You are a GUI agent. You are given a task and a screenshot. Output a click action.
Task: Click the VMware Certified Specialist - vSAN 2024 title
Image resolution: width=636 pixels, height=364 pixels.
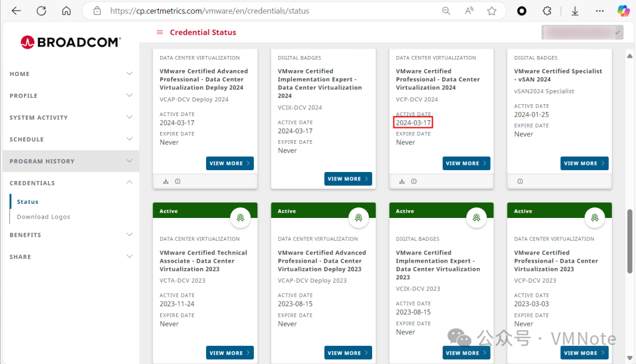coord(558,75)
